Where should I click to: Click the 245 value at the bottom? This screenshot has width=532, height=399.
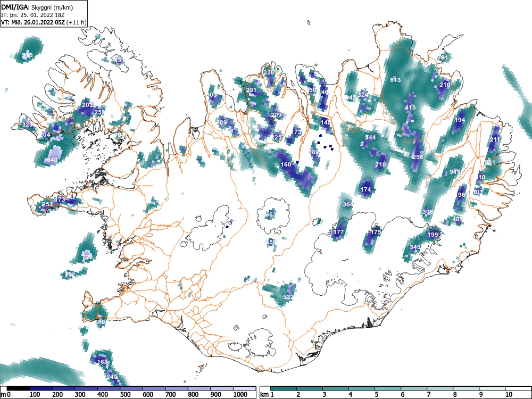tap(112, 377)
